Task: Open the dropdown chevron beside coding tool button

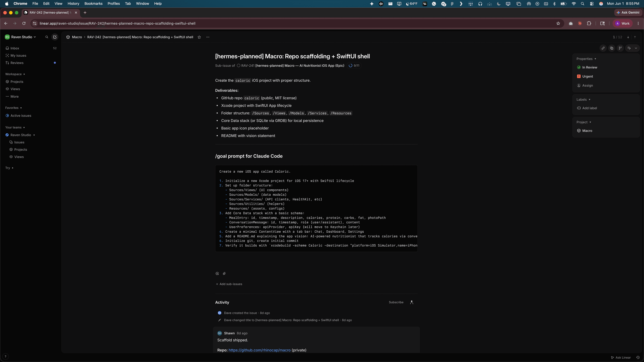Action: coord(636,48)
